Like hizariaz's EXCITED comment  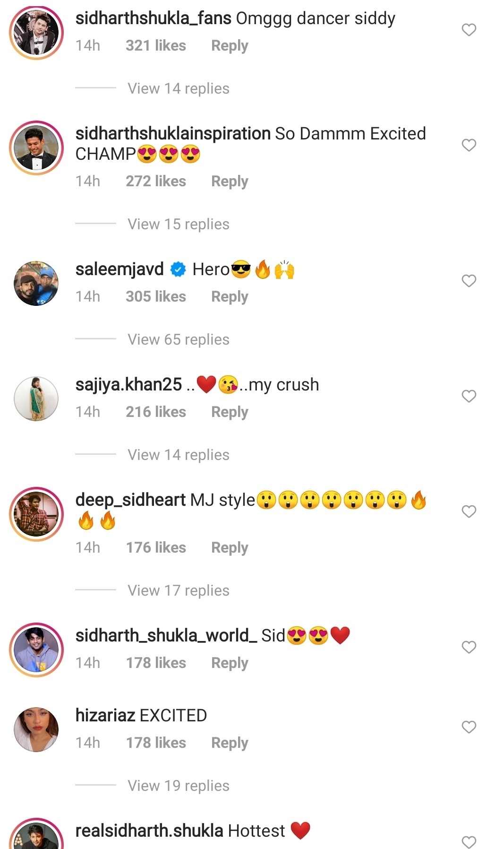click(x=469, y=727)
